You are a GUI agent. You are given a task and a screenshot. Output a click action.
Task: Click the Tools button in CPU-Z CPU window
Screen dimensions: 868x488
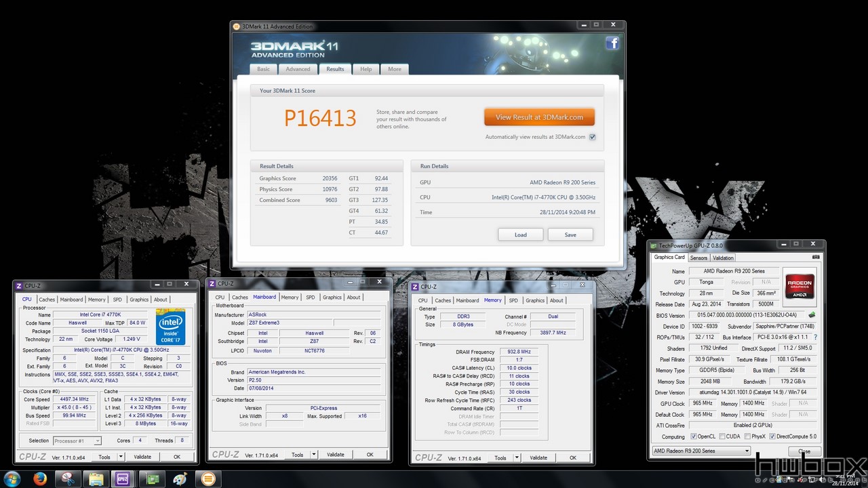[104, 457]
